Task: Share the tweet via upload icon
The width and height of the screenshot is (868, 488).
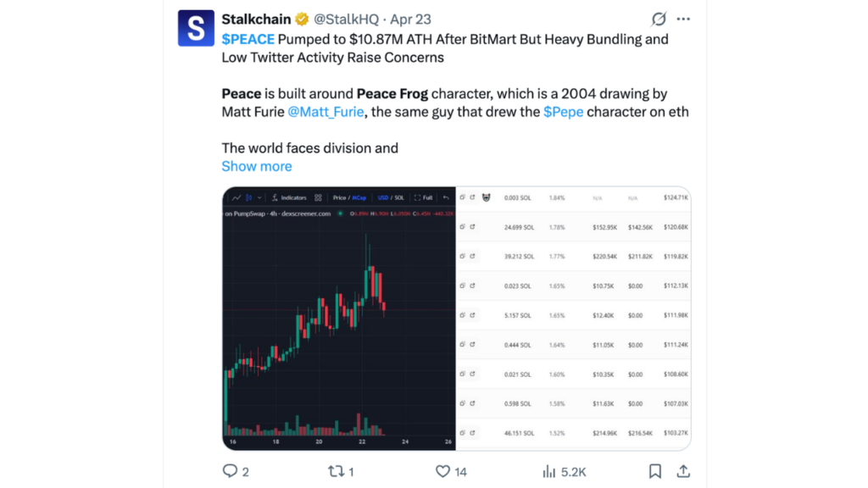Action: click(x=683, y=471)
